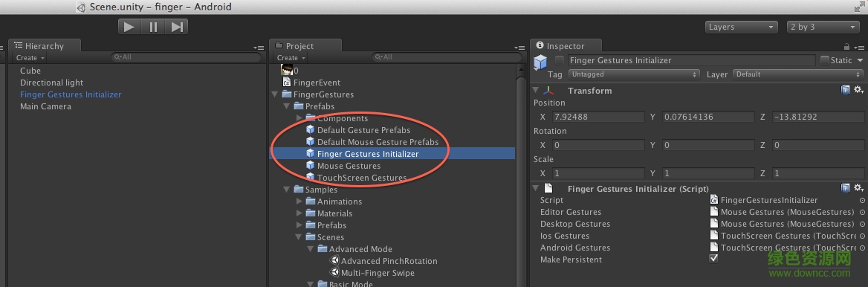The height and width of the screenshot is (287, 868).
Task: Select Finger Gestures Initializer prefab icon in Project
Action: (x=311, y=153)
